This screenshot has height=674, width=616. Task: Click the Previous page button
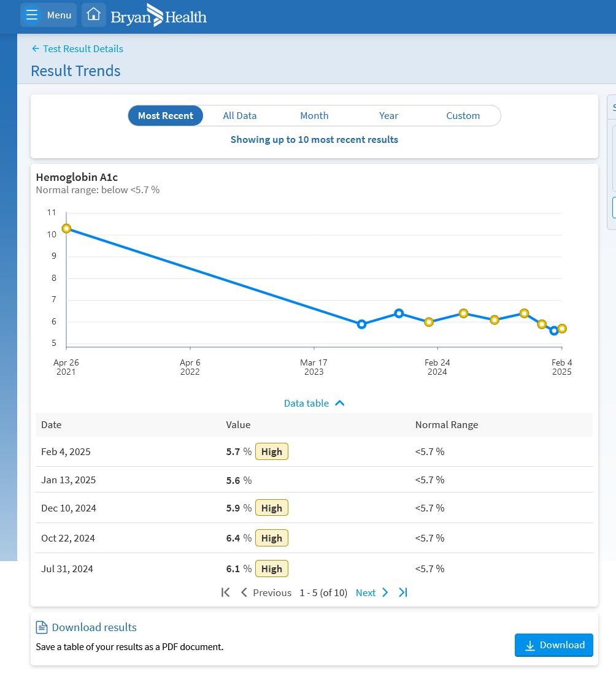coord(266,592)
